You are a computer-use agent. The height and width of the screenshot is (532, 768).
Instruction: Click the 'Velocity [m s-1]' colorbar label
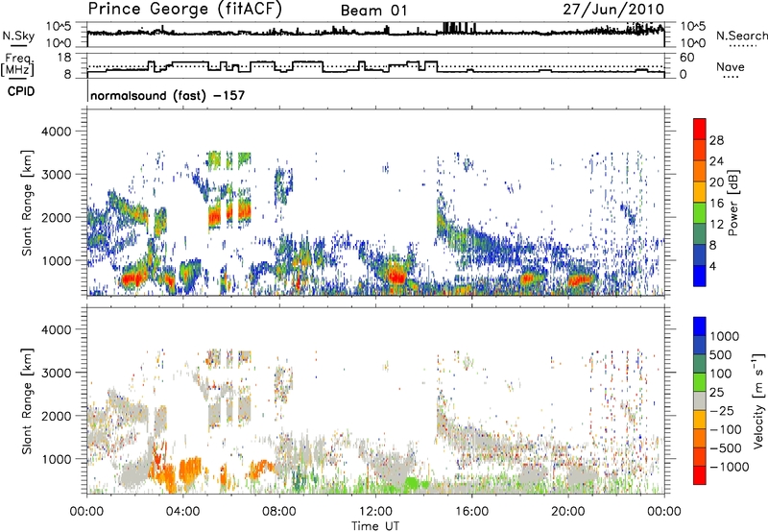click(x=758, y=400)
